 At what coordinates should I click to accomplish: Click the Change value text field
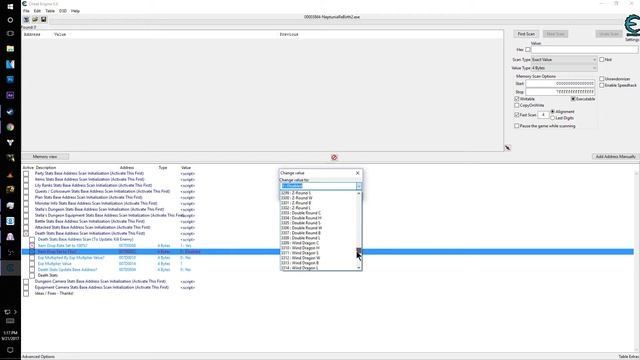[318, 186]
